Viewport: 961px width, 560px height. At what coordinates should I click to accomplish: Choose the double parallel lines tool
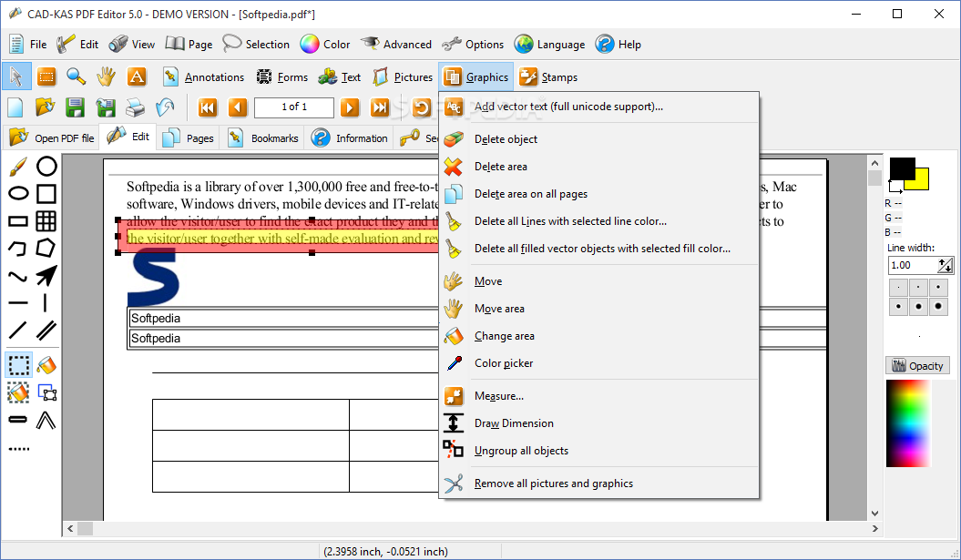click(46, 331)
